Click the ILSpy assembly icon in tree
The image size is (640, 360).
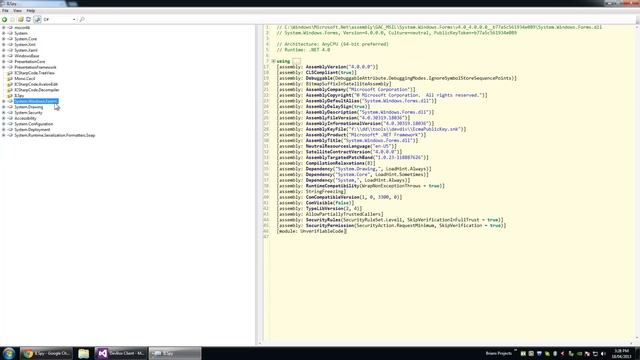coord(10,96)
